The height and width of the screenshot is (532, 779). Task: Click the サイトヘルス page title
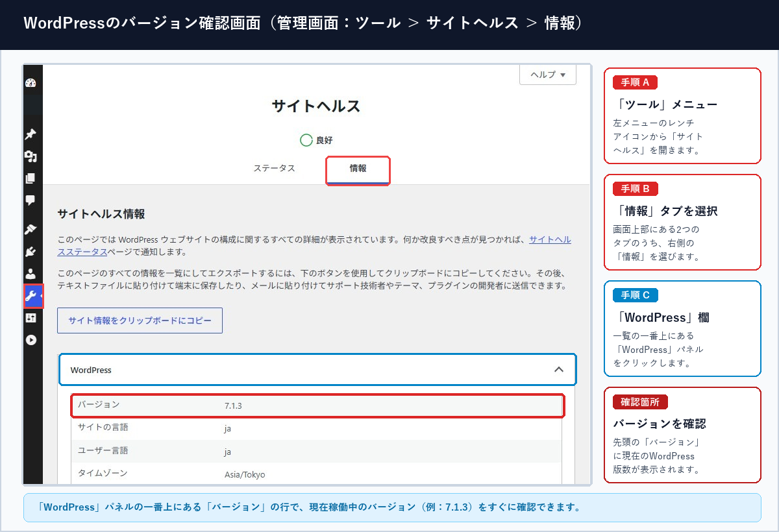(x=316, y=106)
